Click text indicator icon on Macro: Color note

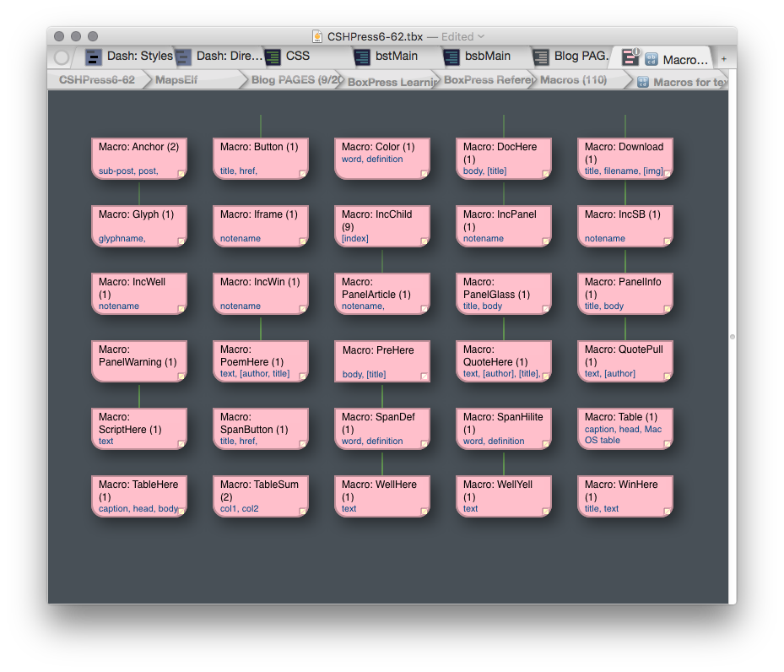[x=424, y=174]
